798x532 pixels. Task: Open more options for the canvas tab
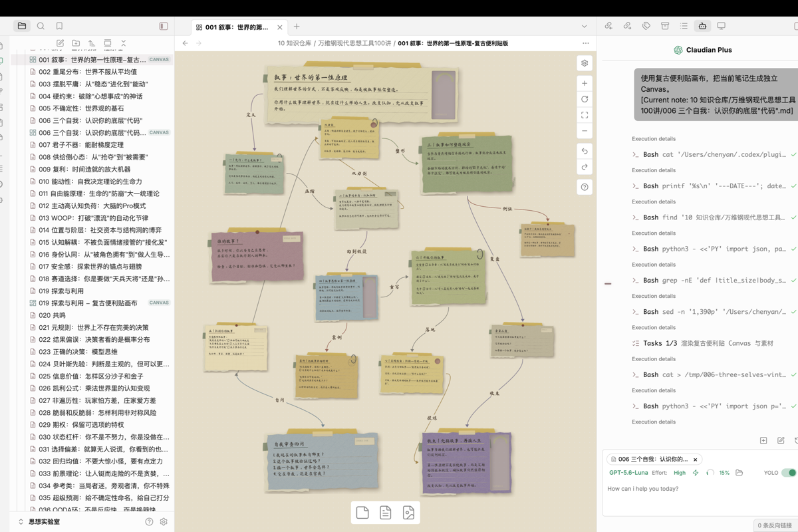(585, 43)
